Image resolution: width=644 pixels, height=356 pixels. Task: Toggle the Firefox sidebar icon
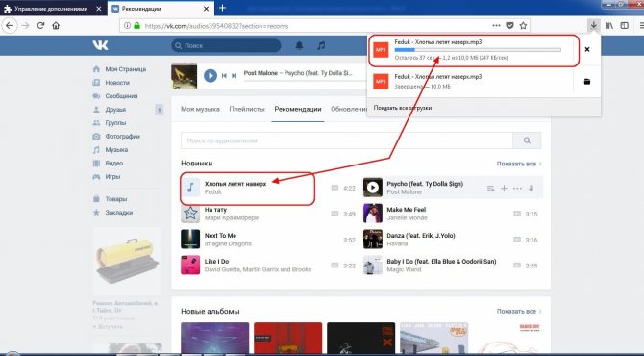pyautogui.click(x=624, y=25)
